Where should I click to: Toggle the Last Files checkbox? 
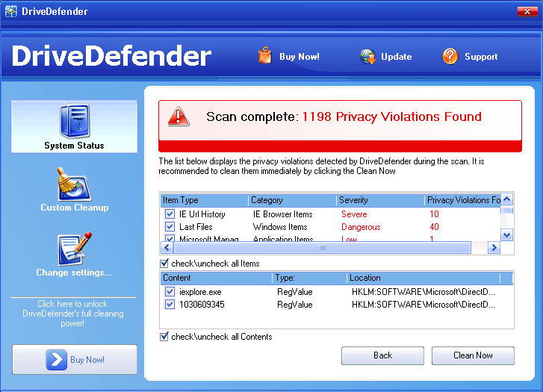pos(170,227)
